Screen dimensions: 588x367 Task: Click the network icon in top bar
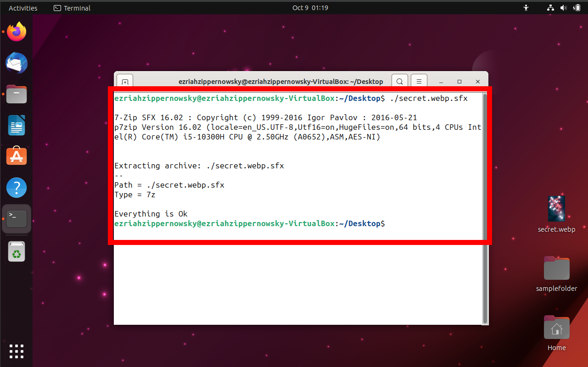click(x=550, y=7)
